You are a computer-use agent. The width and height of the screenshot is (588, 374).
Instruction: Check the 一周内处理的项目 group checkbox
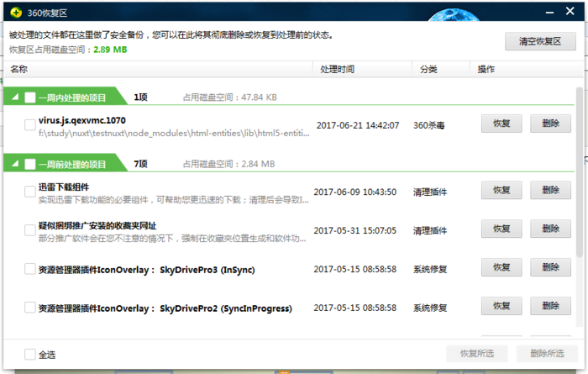point(30,97)
